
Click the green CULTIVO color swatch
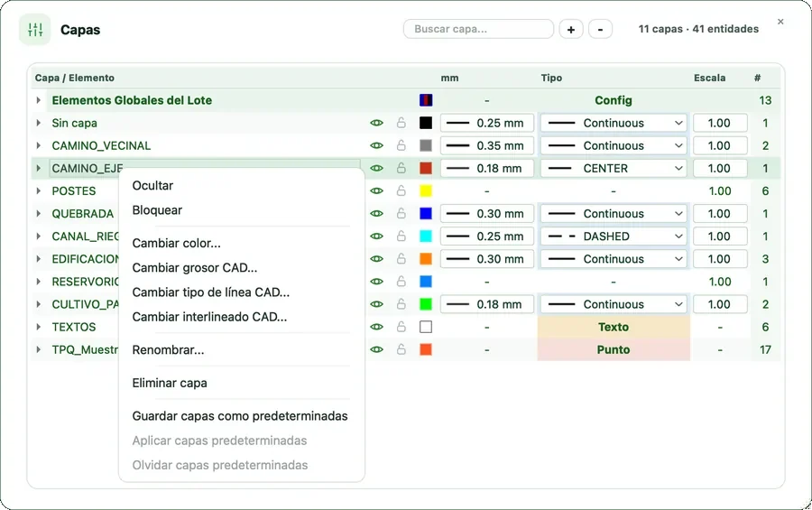click(426, 304)
